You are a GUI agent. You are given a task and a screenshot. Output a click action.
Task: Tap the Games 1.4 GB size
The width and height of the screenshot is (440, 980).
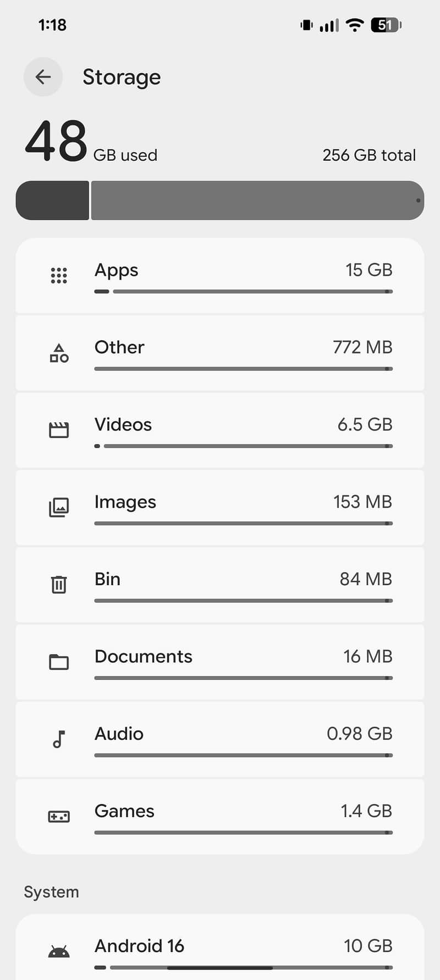point(366,811)
